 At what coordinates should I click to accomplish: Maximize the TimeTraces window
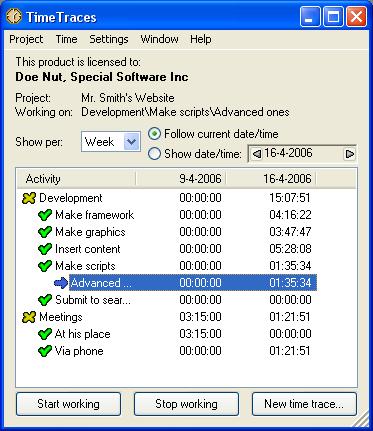coord(333,17)
